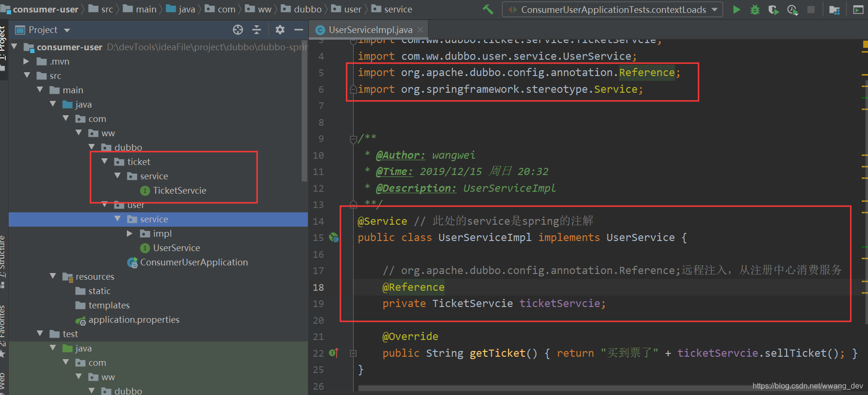Click the greyed-out Stop button
This screenshot has height=395, width=868.
pos(811,10)
